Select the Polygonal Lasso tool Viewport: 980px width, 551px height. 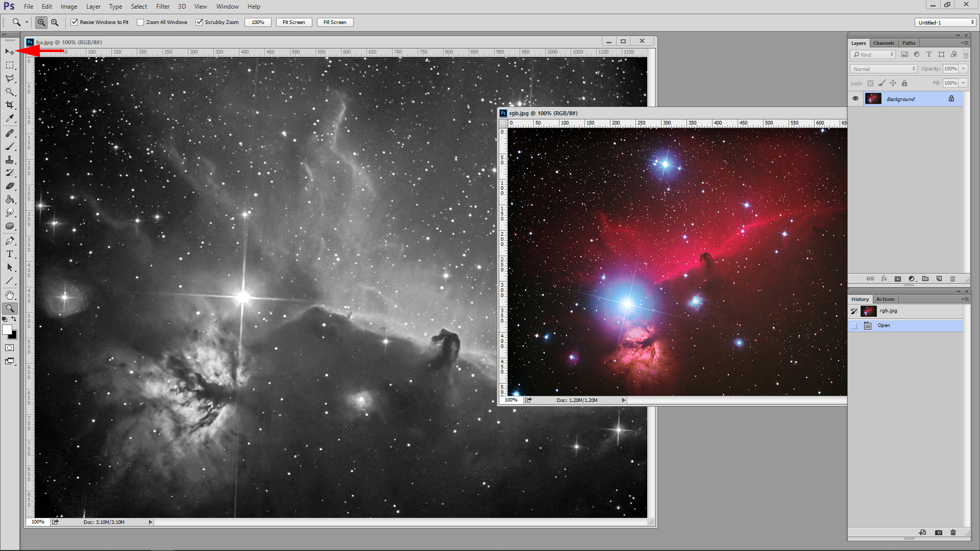[x=10, y=79]
